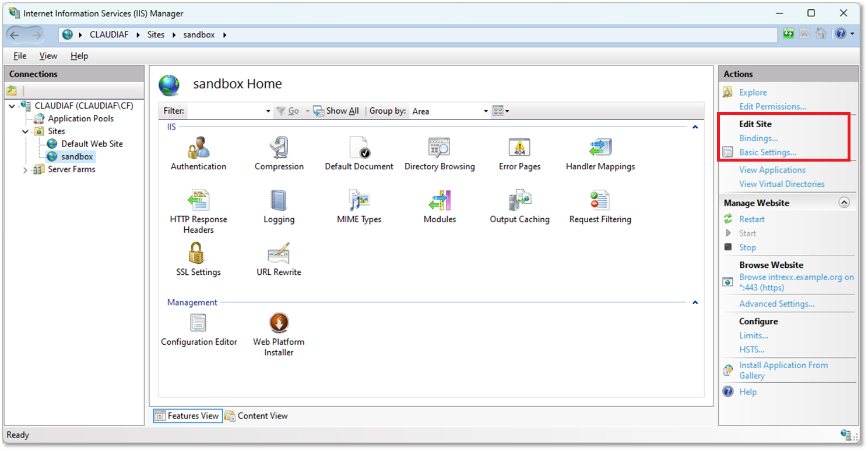Collapse the Manage Website section
The width and height of the screenshot is (868, 451).
844,203
